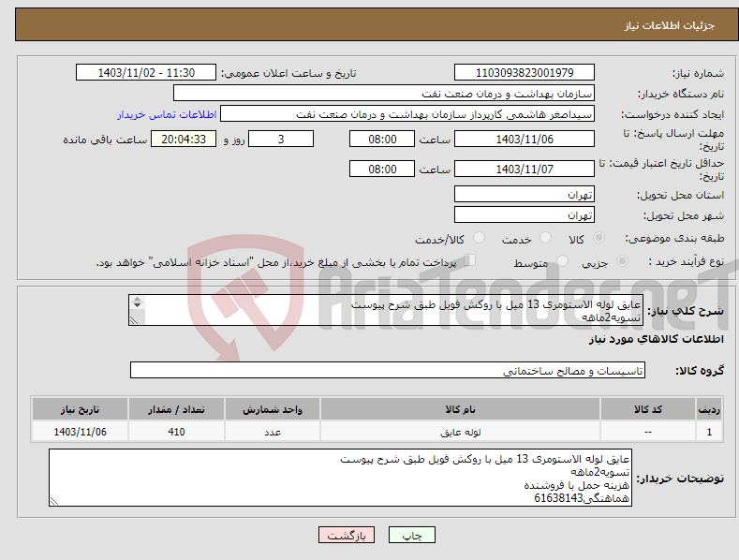Click price validity time 08:00 field
The width and height of the screenshot is (739, 560).
point(382,169)
